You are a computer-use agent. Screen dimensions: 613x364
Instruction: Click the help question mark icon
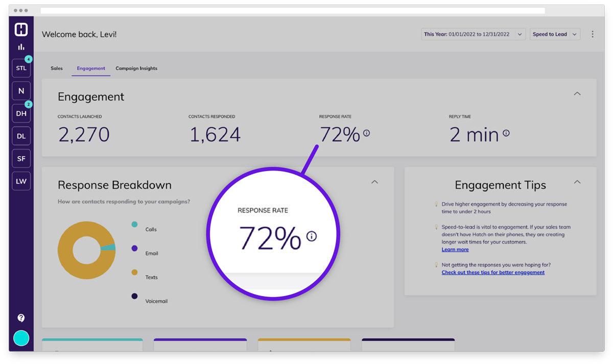pos(21,318)
